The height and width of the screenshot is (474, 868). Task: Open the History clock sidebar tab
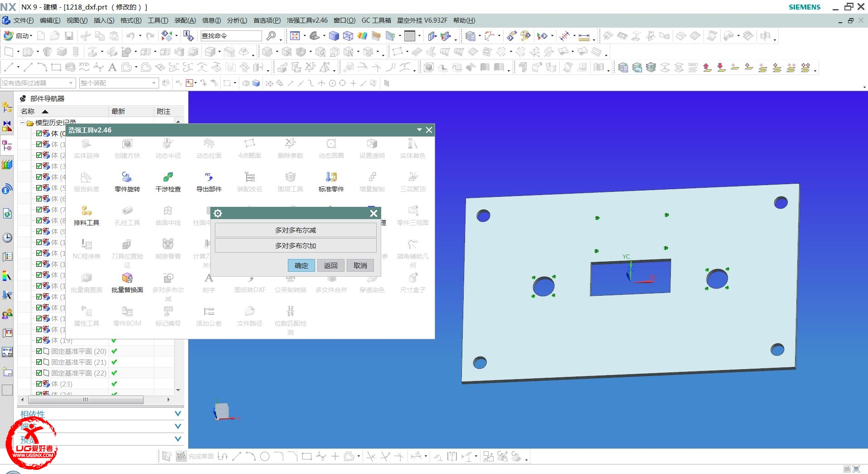(x=7, y=238)
